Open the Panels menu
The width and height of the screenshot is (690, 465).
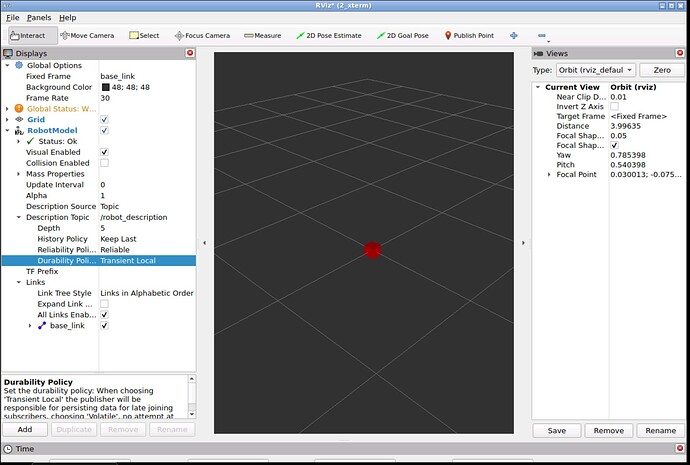point(39,17)
